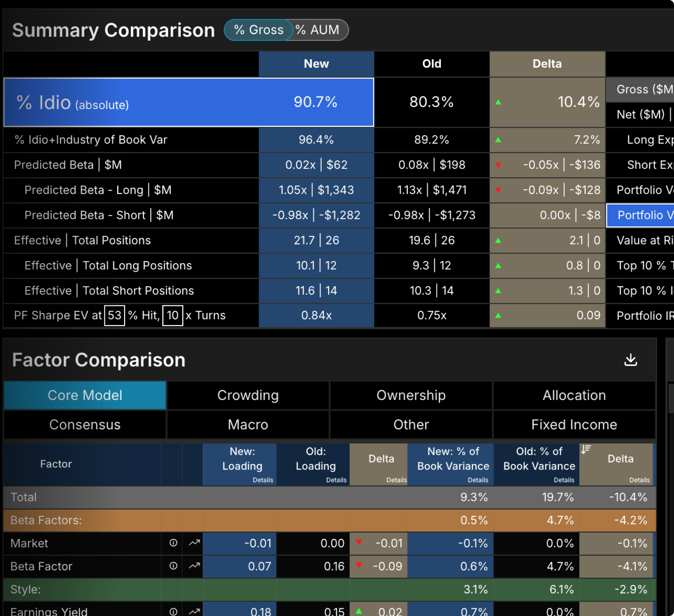Open Details under New: % of Book Variance
The width and height of the screenshot is (674, 616).
pyautogui.click(x=478, y=480)
